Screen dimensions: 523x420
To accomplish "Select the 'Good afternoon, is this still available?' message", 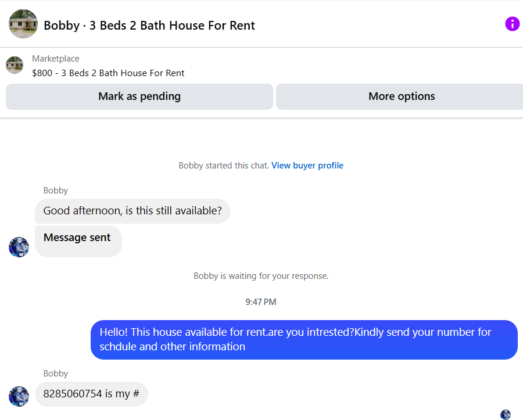I will click(132, 211).
